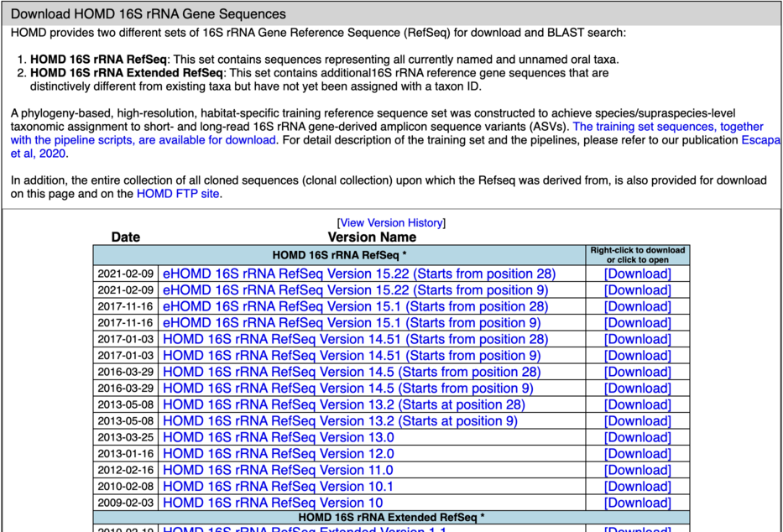
Task: Open the View Version History link
Action: point(391,222)
